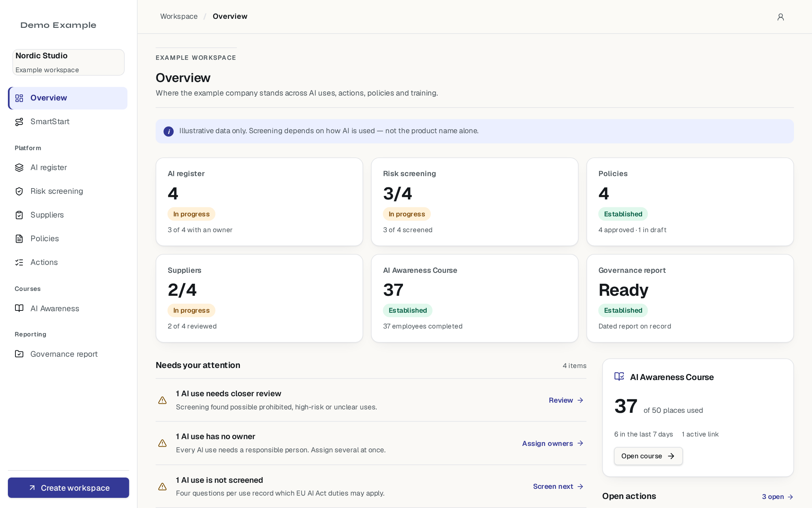Click the '1 active link' text

[700, 434]
